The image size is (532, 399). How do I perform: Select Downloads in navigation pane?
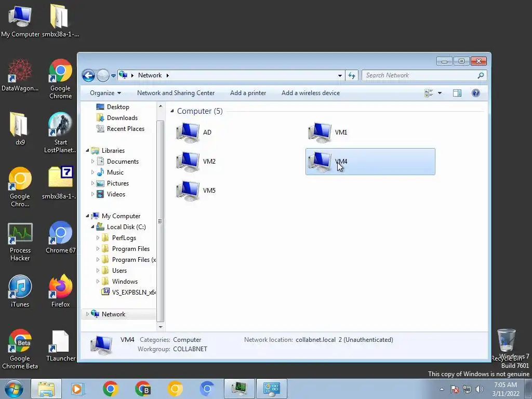(122, 118)
